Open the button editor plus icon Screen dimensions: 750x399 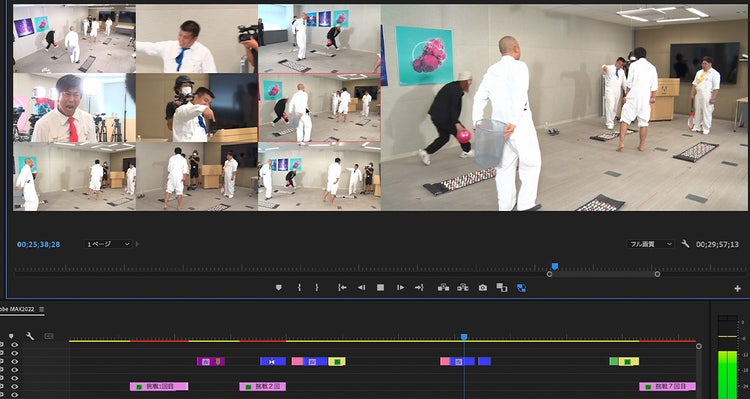point(739,288)
